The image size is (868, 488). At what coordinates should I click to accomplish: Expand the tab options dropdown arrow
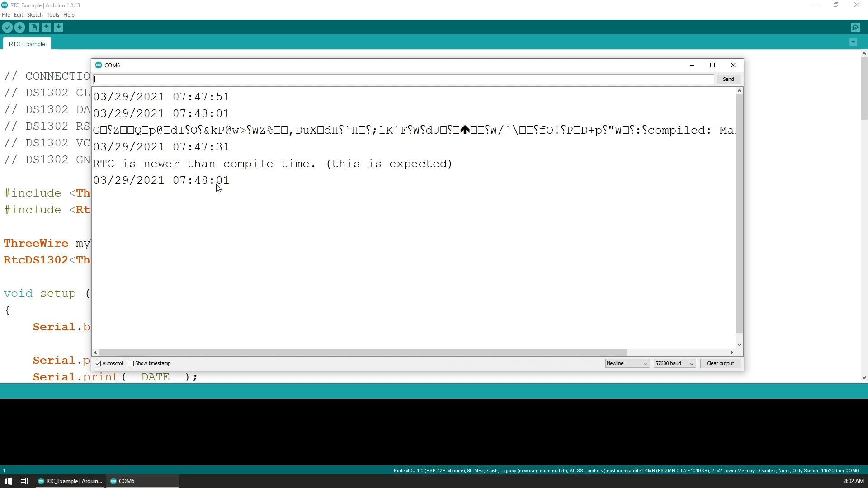853,42
